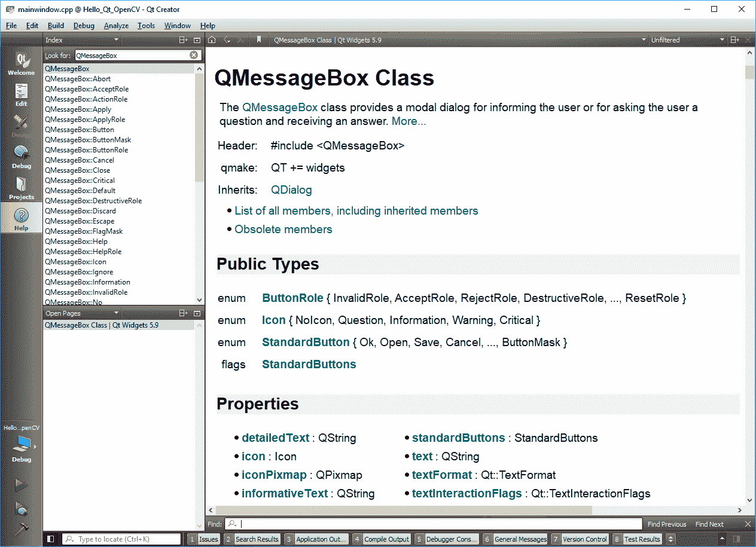This screenshot has height=547, width=756.
Task: Toggle the left sidebar visibility
Action: coord(51,539)
